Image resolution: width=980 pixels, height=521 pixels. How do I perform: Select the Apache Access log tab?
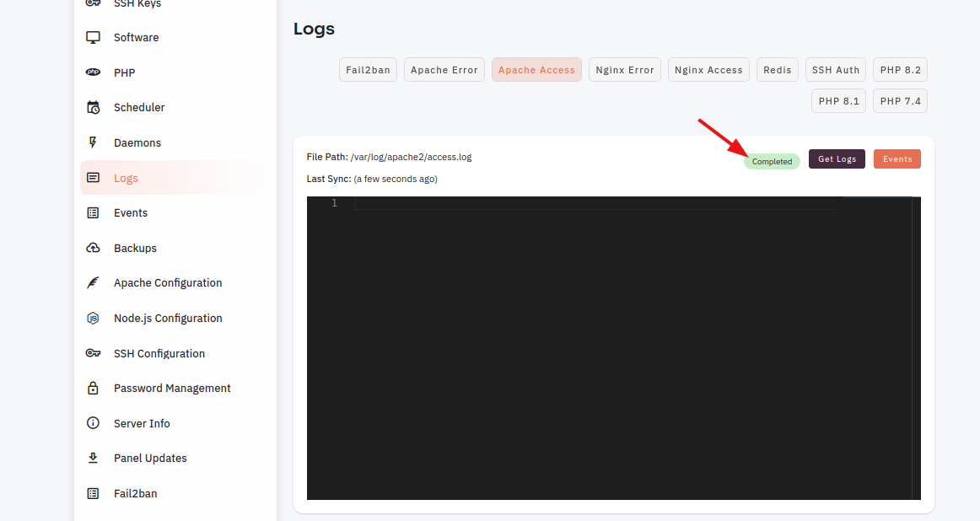(x=536, y=70)
